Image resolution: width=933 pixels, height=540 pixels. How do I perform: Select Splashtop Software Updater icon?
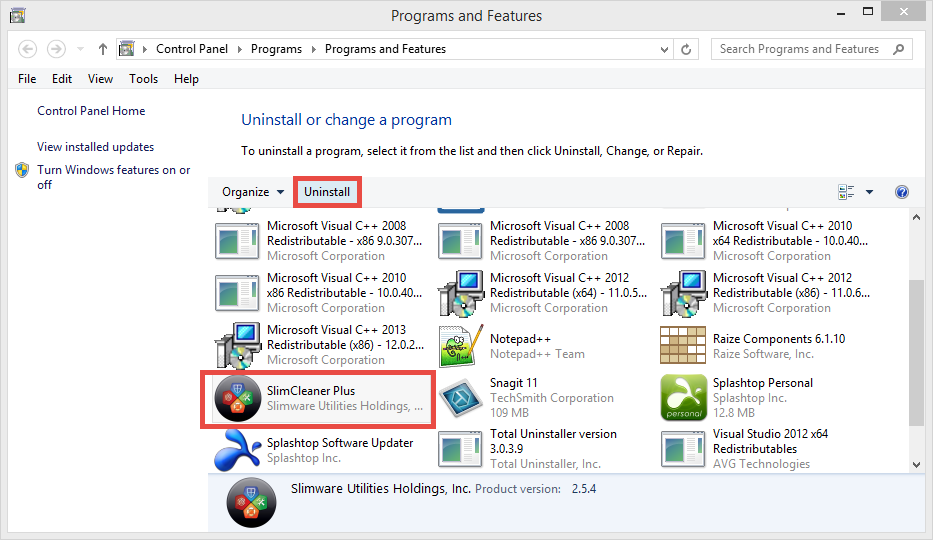237,450
